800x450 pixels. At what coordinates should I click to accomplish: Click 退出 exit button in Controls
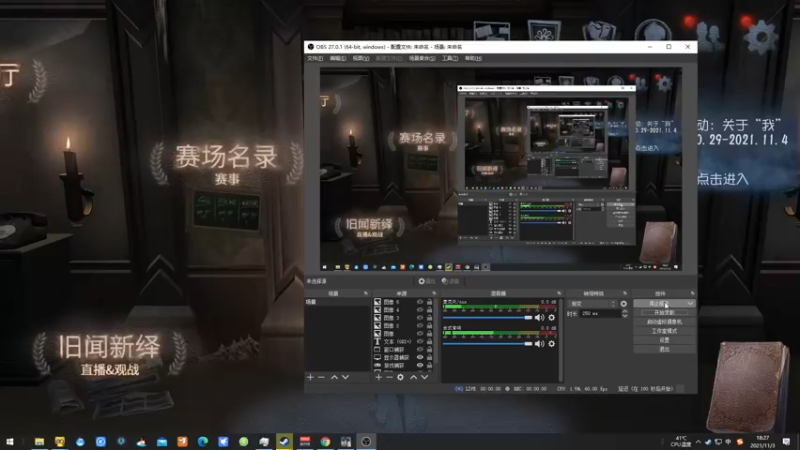coord(664,349)
